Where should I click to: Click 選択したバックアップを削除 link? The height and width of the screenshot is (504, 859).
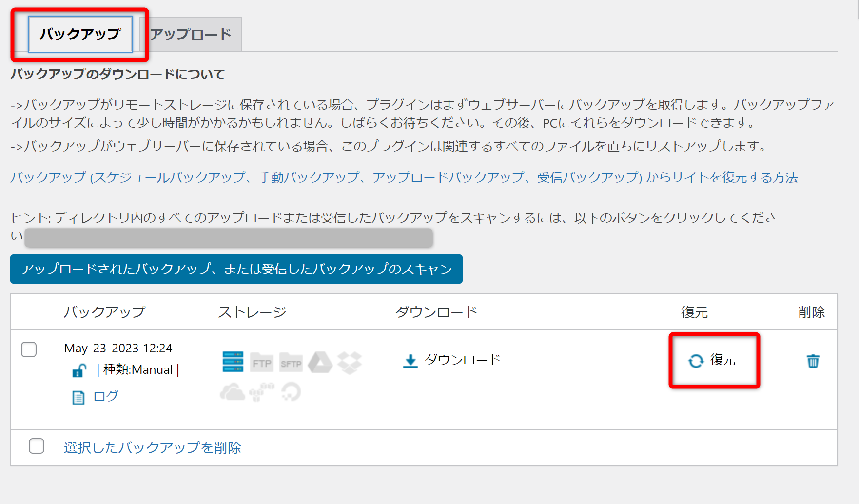pyautogui.click(x=152, y=447)
